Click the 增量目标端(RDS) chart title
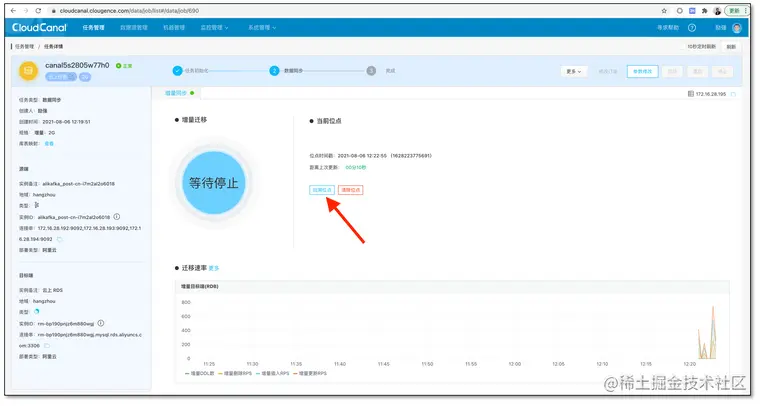The image size is (760, 406). pos(200,287)
